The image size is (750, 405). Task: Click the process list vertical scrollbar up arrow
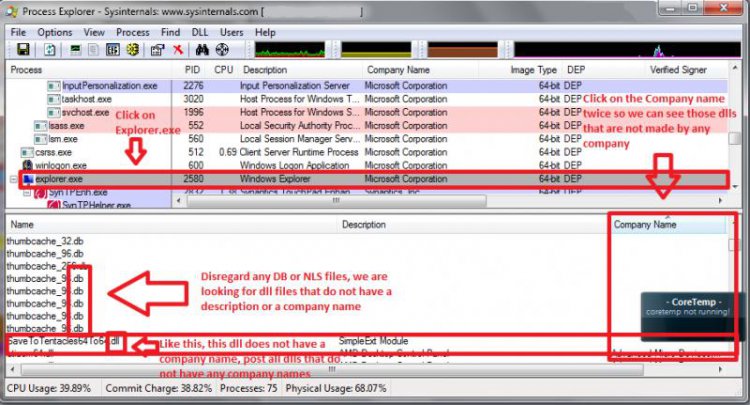click(735, 69)
